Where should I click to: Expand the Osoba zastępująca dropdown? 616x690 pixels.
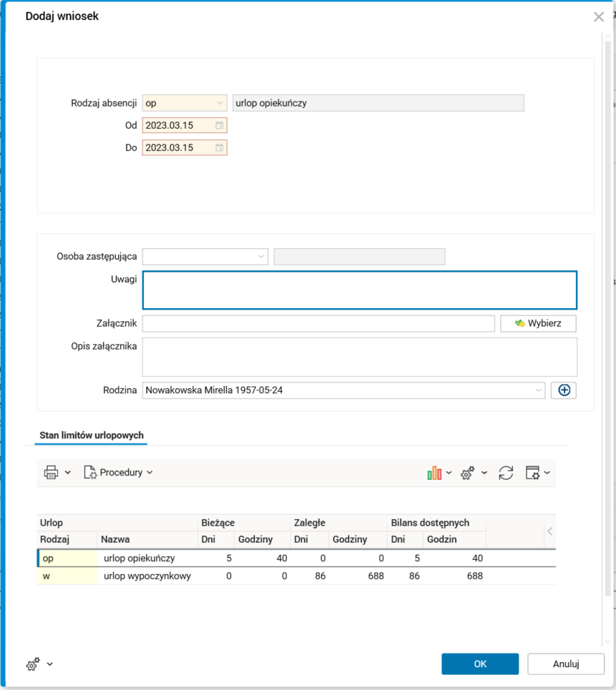point(261,257)
